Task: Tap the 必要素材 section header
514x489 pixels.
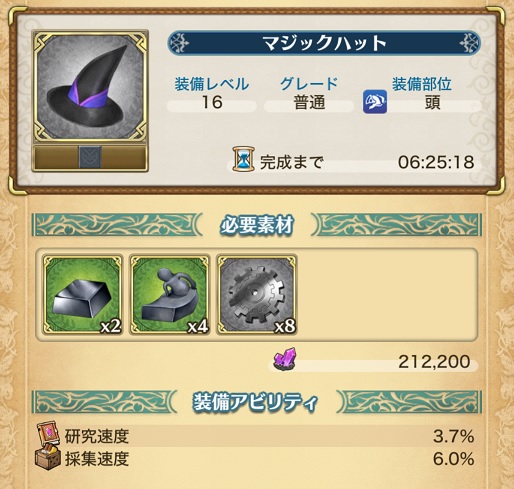Action: (x=257, y=225)
